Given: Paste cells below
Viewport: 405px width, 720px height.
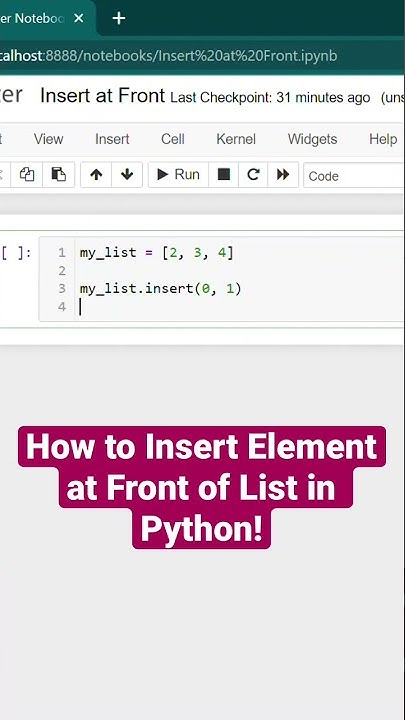Looking at the screenshot, I should tap(58, 174).
